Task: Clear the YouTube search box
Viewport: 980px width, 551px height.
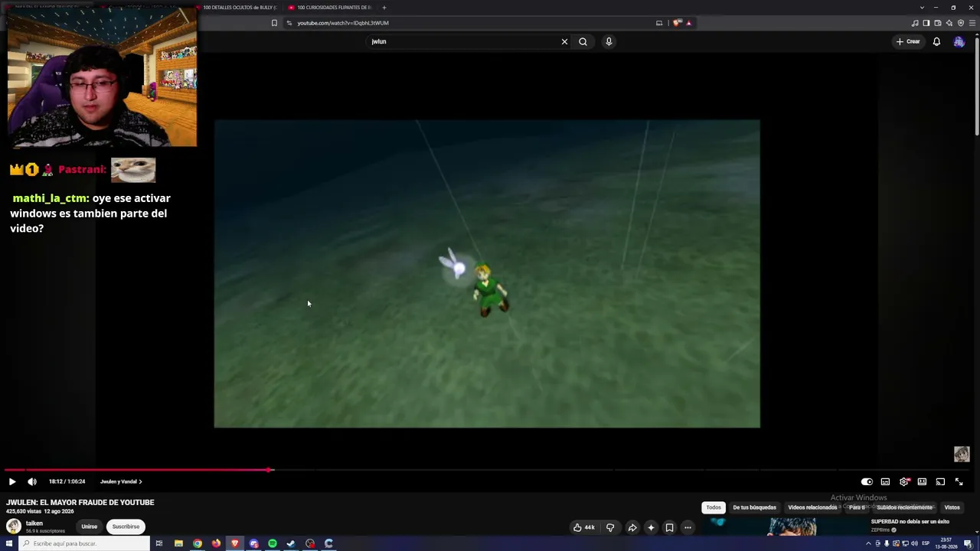Action: [x=564, y=41]
